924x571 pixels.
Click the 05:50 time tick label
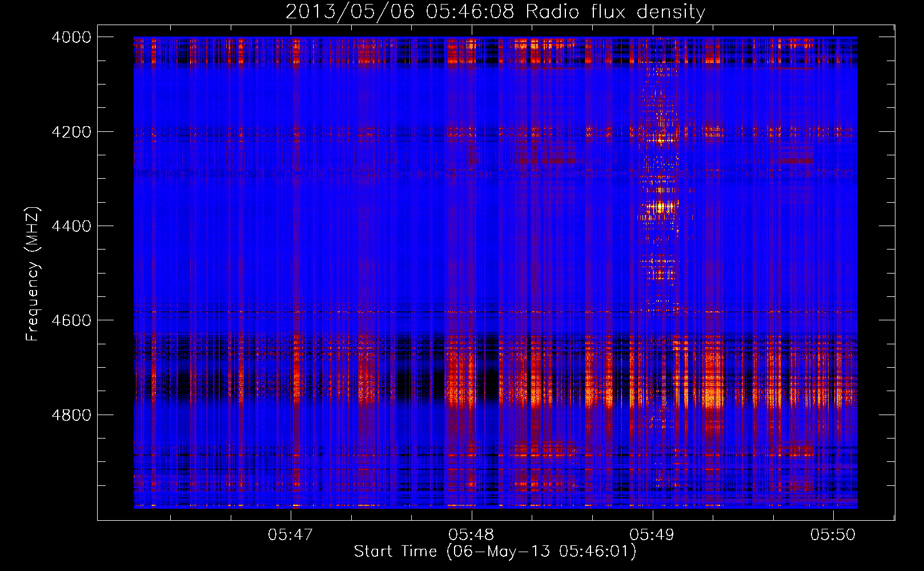point(833,534)
